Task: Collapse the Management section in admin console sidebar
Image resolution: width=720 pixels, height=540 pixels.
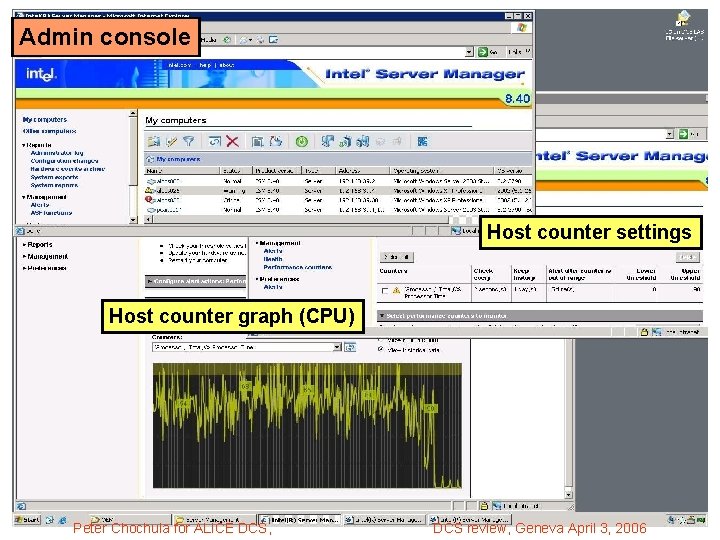Action: coord(24,197)
